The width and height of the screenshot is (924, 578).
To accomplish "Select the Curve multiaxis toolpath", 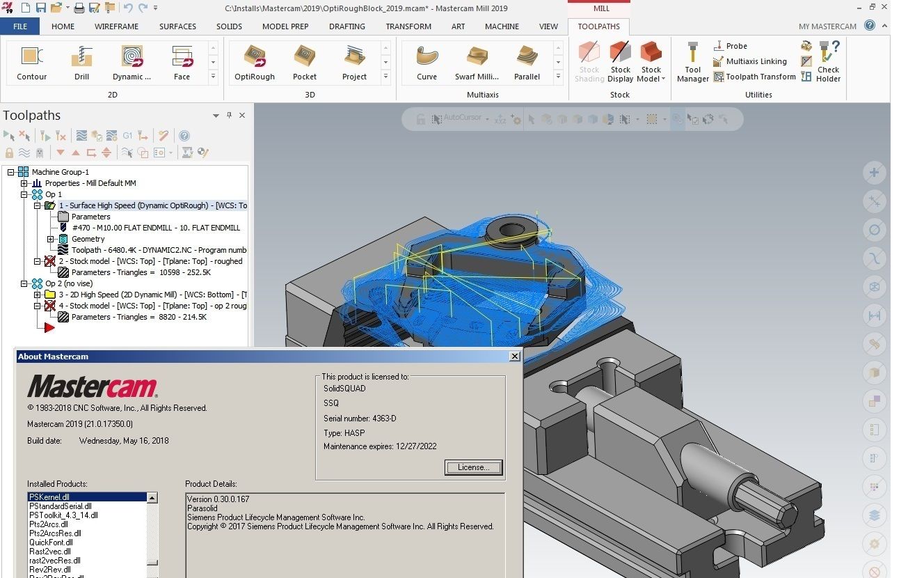I will tap(427, 62).
